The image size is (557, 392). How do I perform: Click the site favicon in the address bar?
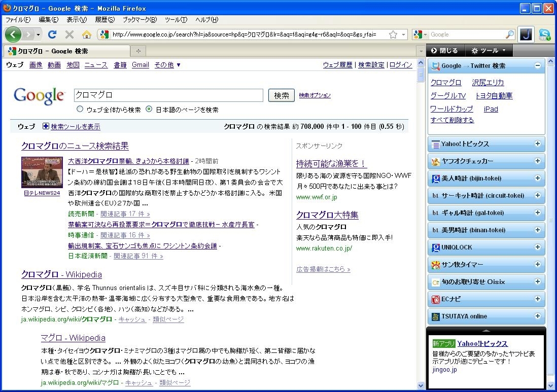coord(104,34)
